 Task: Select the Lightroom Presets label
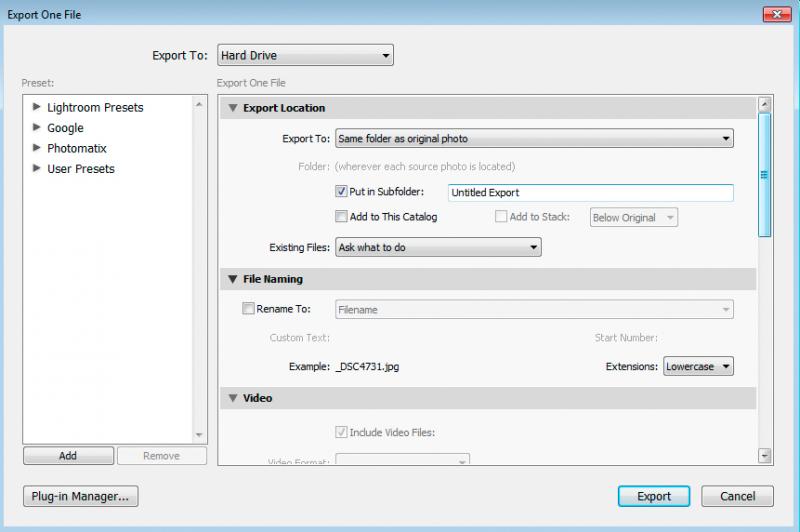(x=95, y=107)
